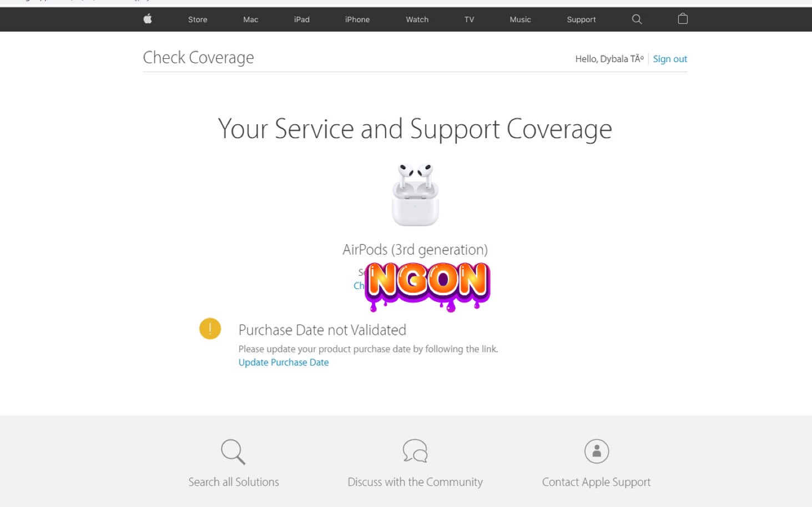The image size is (812, 507).
Task: Open the search magnifier in navbar
Action: tap(637, 19)
